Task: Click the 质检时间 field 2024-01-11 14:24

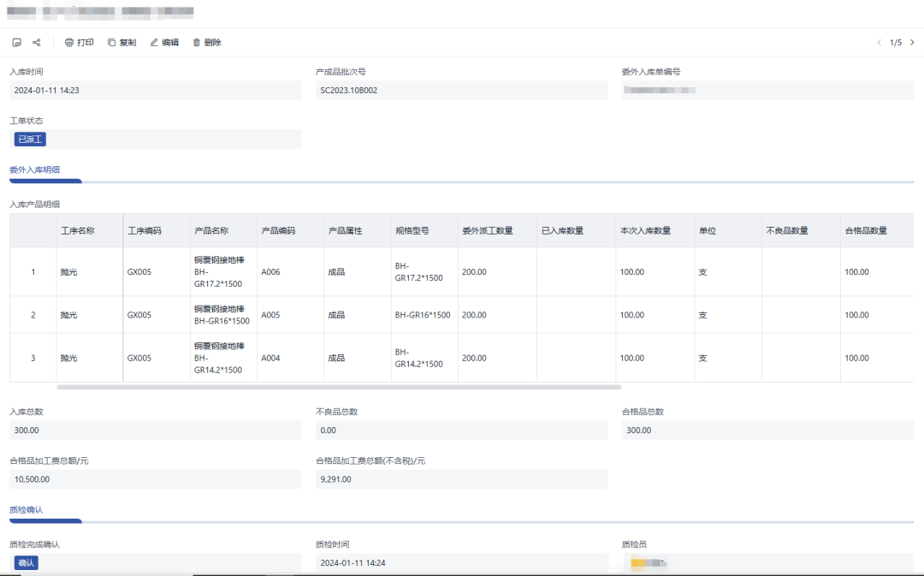Action: click(x=460, y=563)
